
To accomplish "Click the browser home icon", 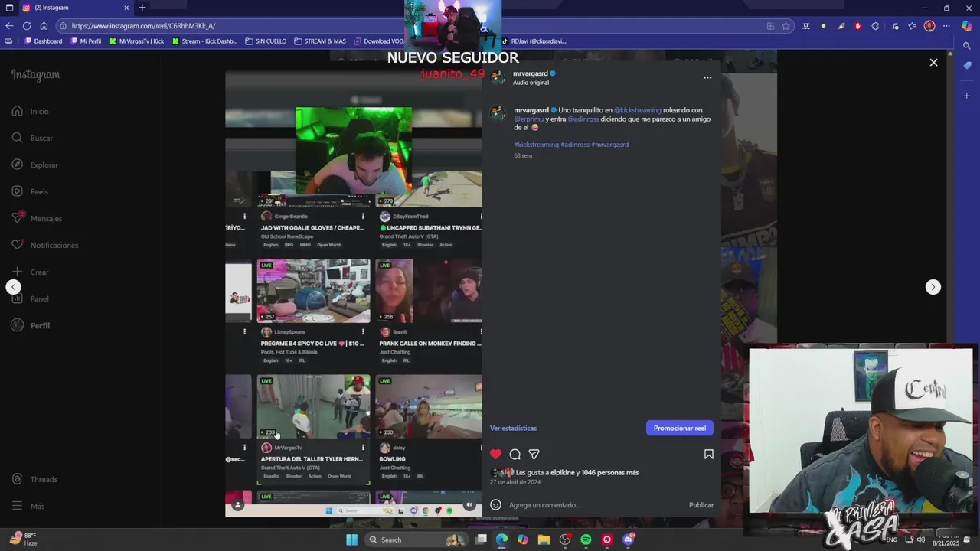I will 44,26.
